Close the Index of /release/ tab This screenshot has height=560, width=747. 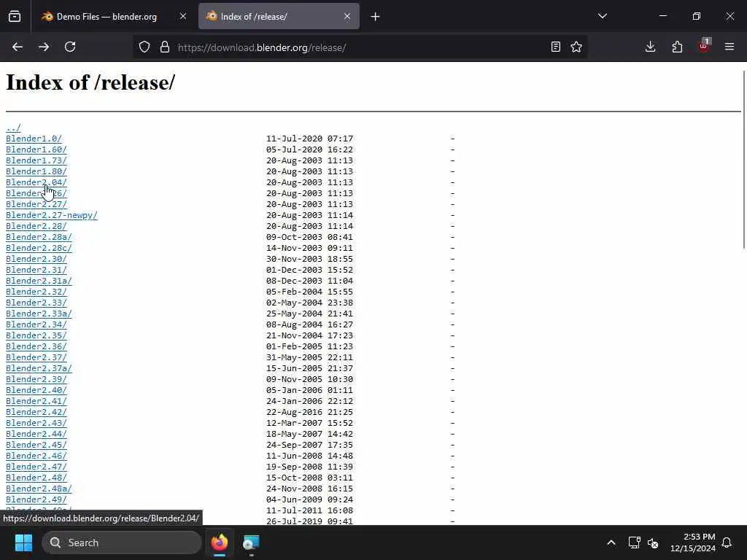pyautogui.click(x=347, y=17)
